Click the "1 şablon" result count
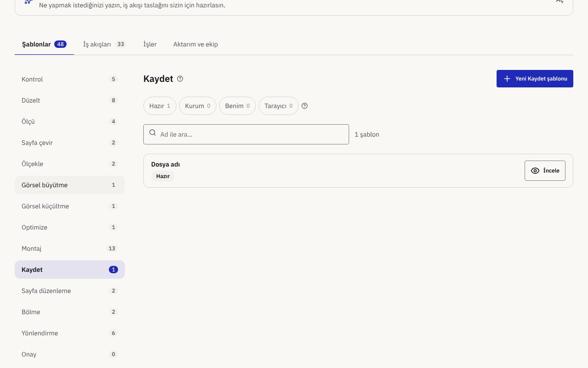Viewport: 588px width, 368px height. coord(367,134)
